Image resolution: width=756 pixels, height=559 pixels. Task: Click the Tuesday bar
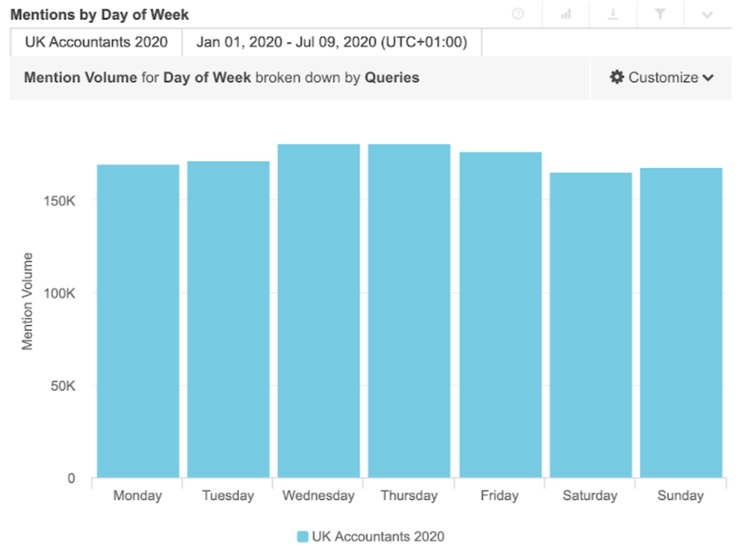(x=228, y=319)
